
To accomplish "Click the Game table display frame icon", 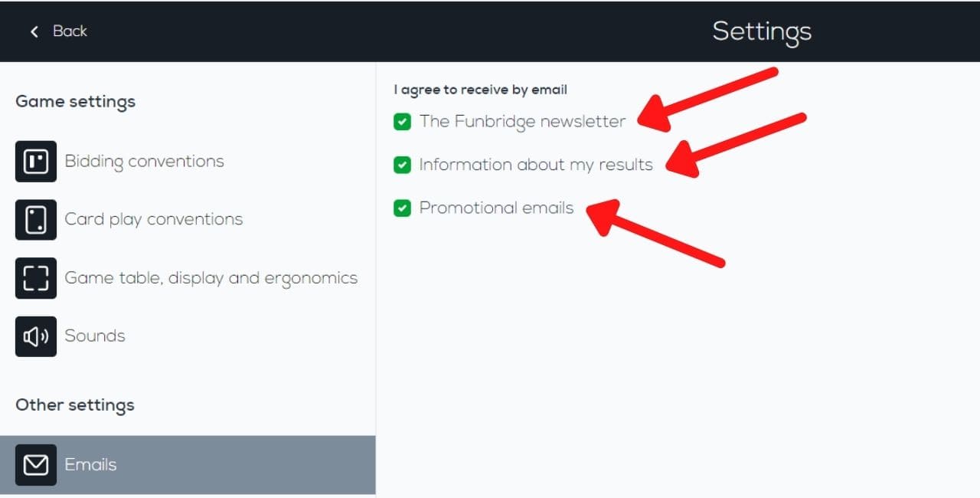I will pyautogui.click(x=36, y=278).
